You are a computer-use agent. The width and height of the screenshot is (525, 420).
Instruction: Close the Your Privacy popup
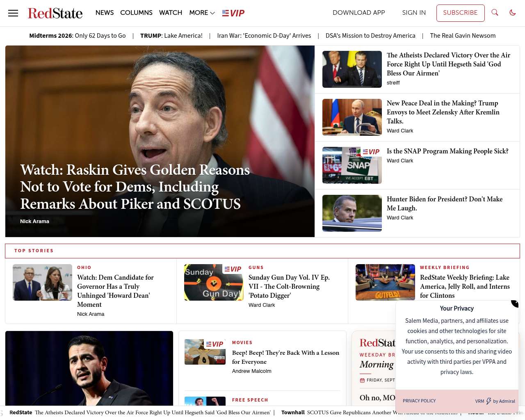515,303
